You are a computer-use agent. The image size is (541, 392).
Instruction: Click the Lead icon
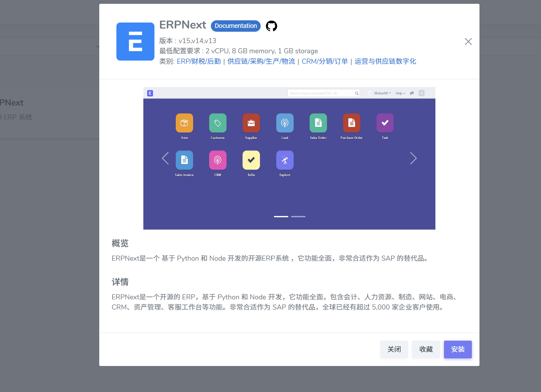[x=285, y=123]
